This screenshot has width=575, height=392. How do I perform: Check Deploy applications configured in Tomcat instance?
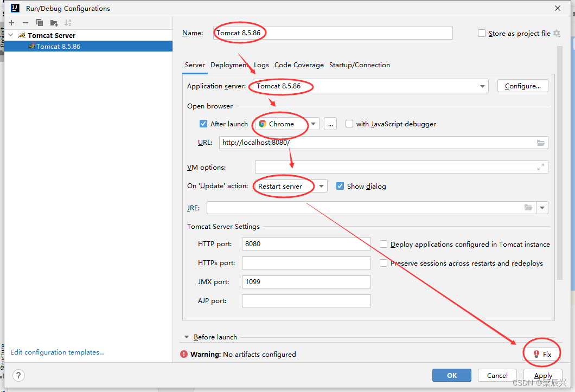tap(383, 244)
